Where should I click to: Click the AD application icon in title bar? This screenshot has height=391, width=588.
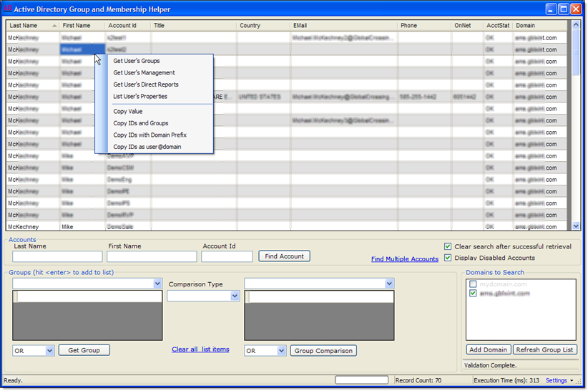pyautogui.click(x=7, y=9)
